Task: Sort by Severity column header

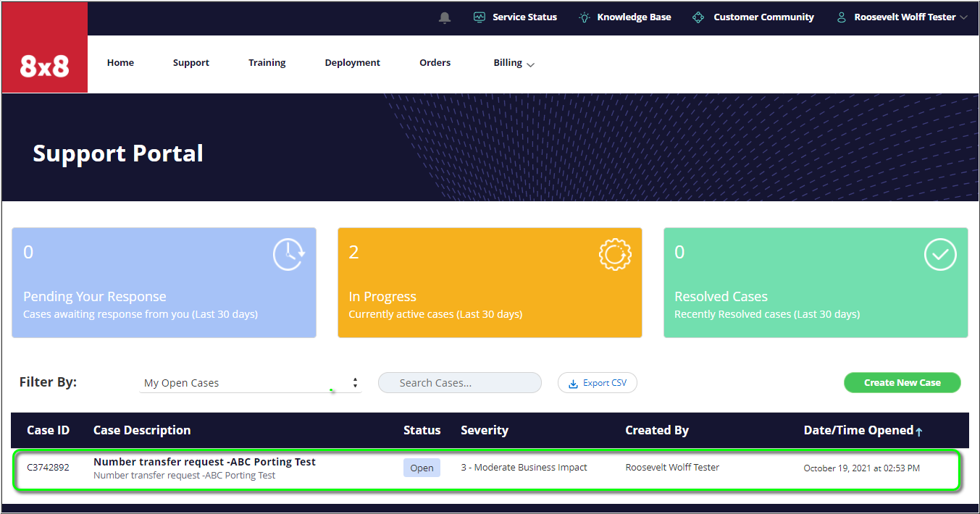Action: 485,430
